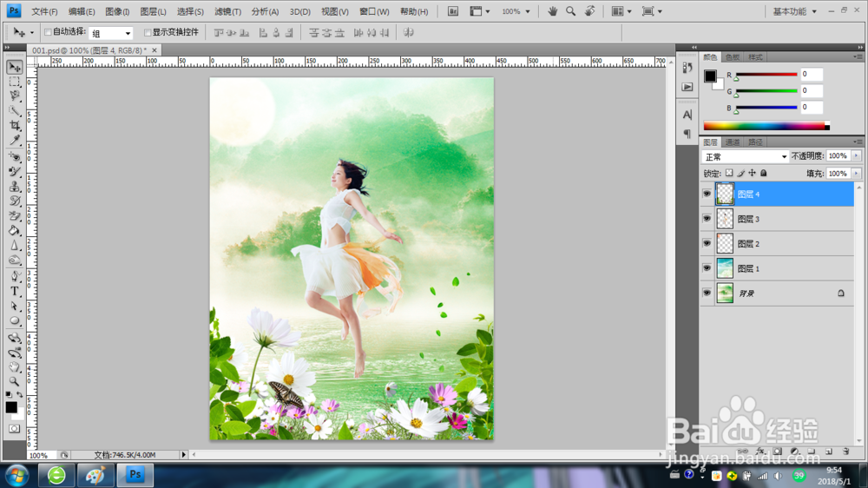Select the History Brush tool

click(15, 201)
